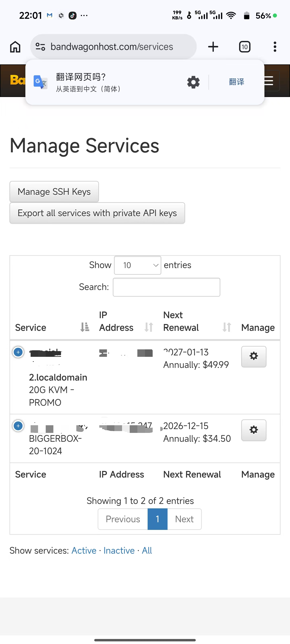Image resolution: width=290 pixels, height=644 pixels.
Task: Click the 2026-12-15 renewal date
Action: tap(186, 426)
